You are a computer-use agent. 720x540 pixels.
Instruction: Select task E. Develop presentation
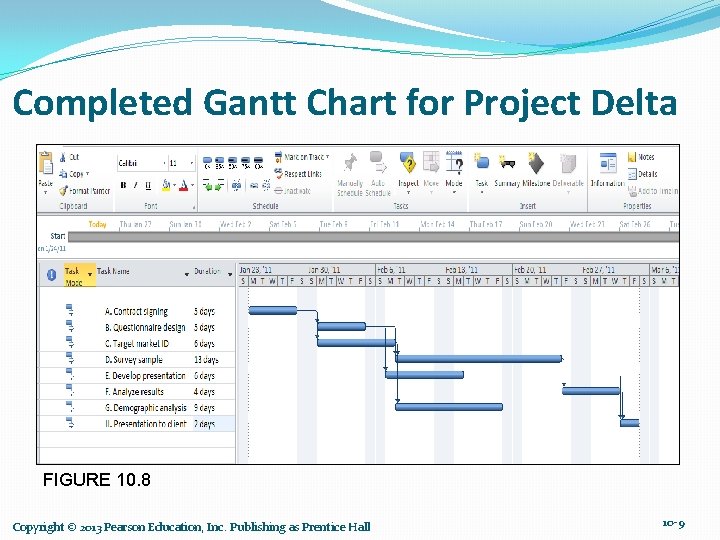coord(145,376)
